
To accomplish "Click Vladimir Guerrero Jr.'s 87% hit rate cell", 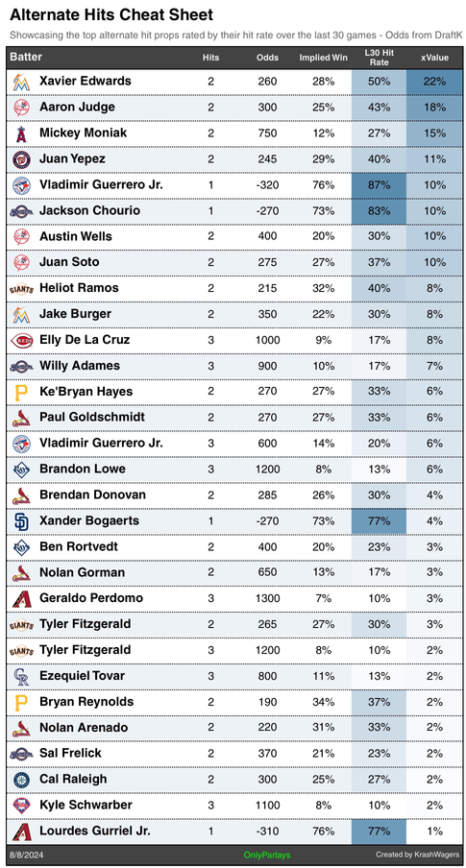I will coord(379,185).
